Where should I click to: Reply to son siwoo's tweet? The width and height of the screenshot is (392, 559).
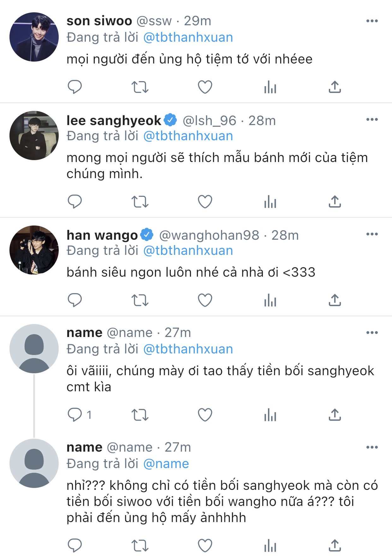click(75, 87)
